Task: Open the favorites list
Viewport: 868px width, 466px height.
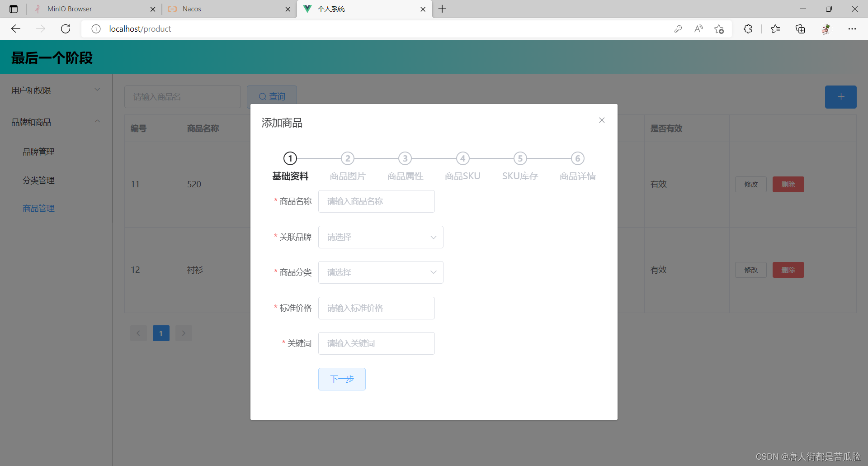Action: coord(775,29)
